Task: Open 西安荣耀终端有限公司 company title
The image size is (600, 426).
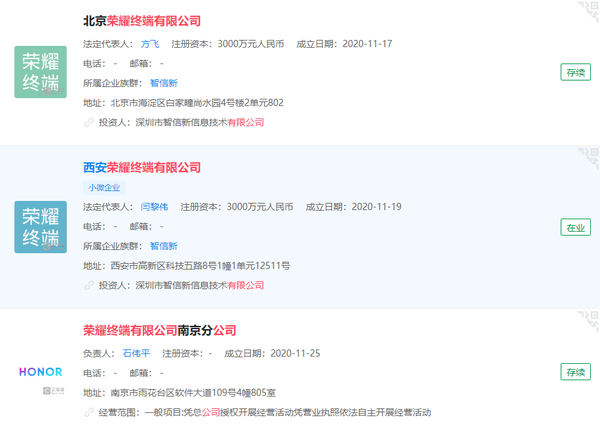Action: [142, 167]
